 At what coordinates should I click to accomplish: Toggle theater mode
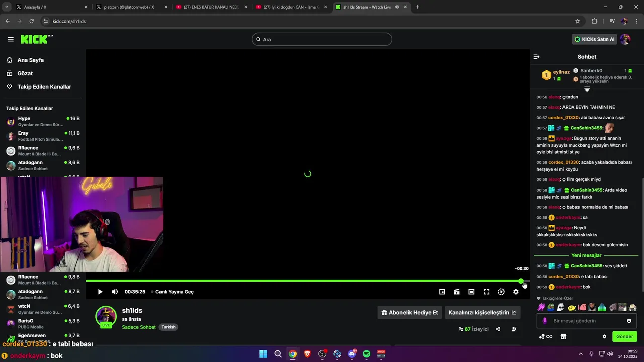click(471, 292)
